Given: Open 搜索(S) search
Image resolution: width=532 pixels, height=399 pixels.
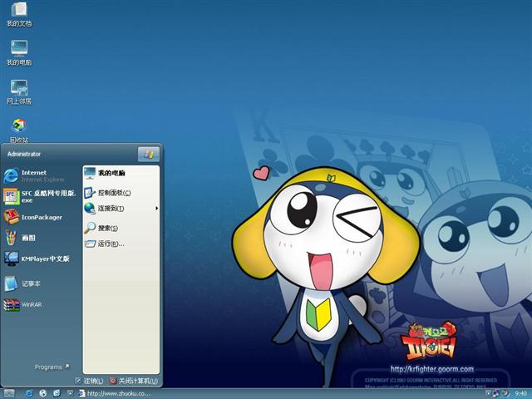Looking at the screenshot, I should 101,228.
